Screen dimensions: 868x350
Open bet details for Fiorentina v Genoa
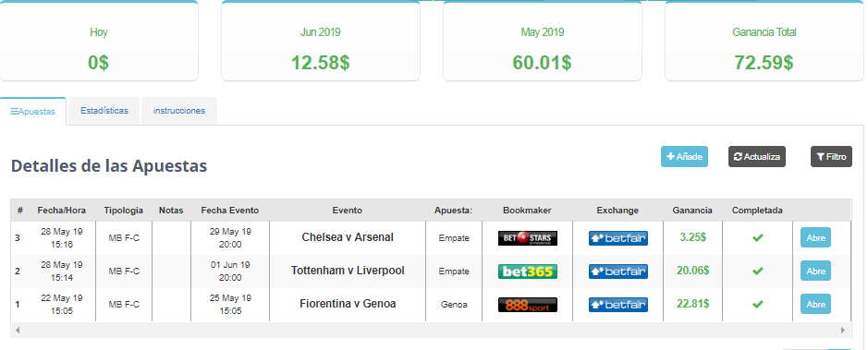815,304
